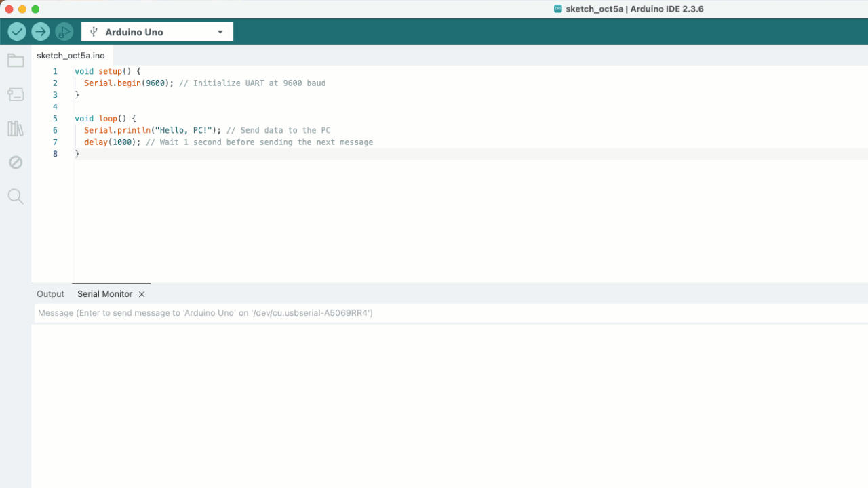Open the Search magnifier in the sidebar
This screenshot has height=488, width=868.
16,197
